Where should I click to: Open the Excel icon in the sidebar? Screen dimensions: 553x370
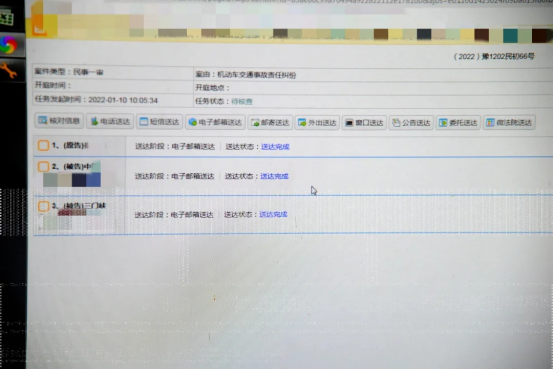7,17
